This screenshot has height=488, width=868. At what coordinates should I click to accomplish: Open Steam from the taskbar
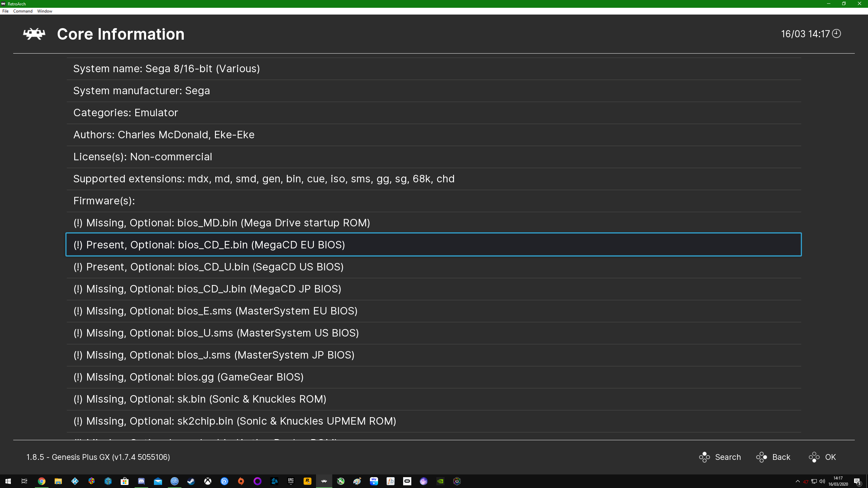click(191, 481)
